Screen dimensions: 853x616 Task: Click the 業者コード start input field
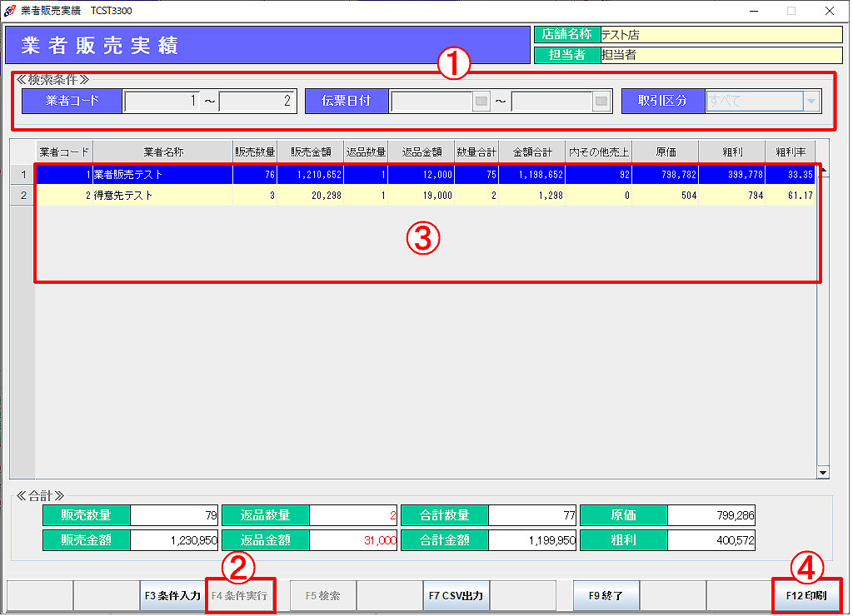[x=162, y=102]
